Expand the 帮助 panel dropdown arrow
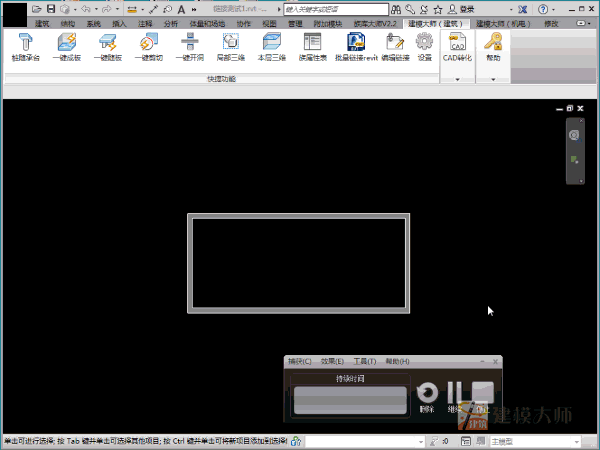Screen dimensions: 600x450 point(493,80)
